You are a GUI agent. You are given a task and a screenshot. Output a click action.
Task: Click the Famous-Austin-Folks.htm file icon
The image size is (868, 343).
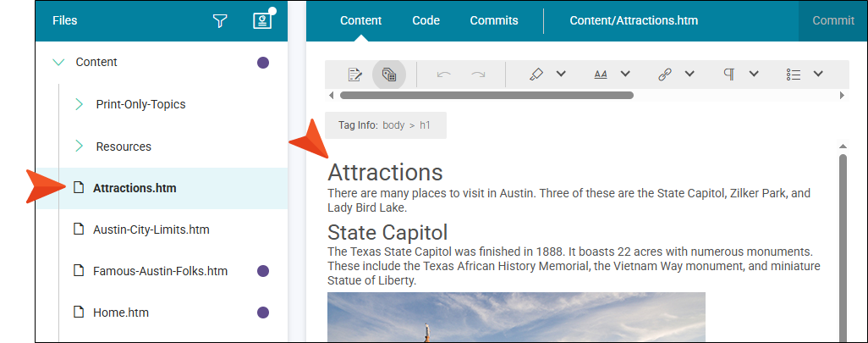coord(80,270)
